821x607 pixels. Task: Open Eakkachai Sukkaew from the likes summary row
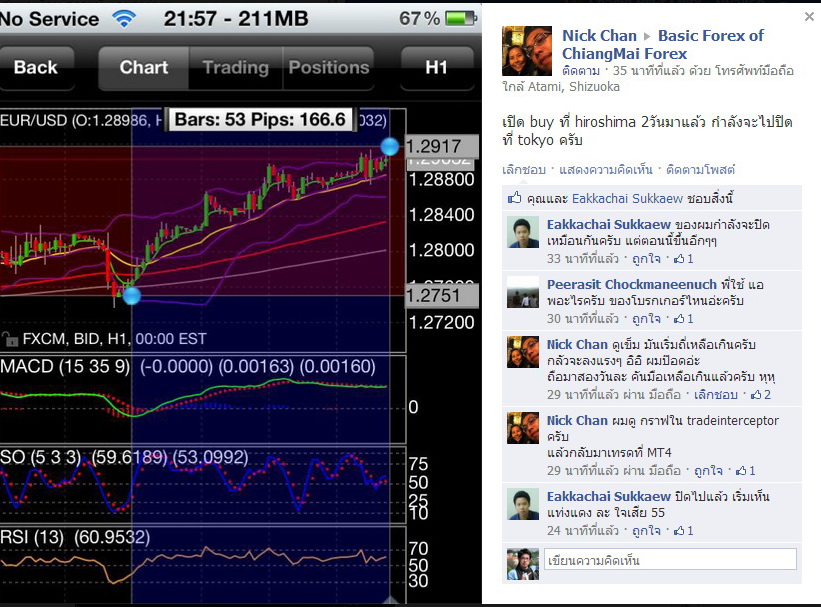point(627,198)
